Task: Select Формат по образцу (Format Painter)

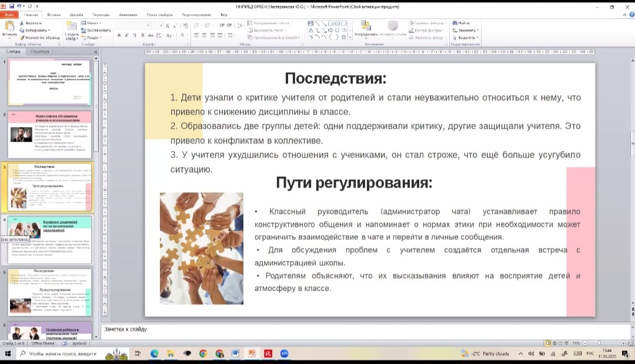Action: click(39, 37)
